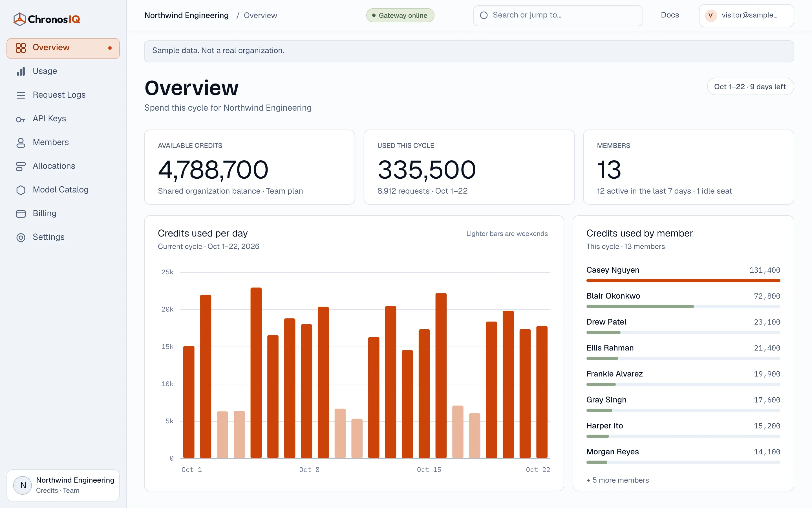The width and height of the screenshot is (812, 508).
Task: Click the Billing card icon
Action: [21, 214]
